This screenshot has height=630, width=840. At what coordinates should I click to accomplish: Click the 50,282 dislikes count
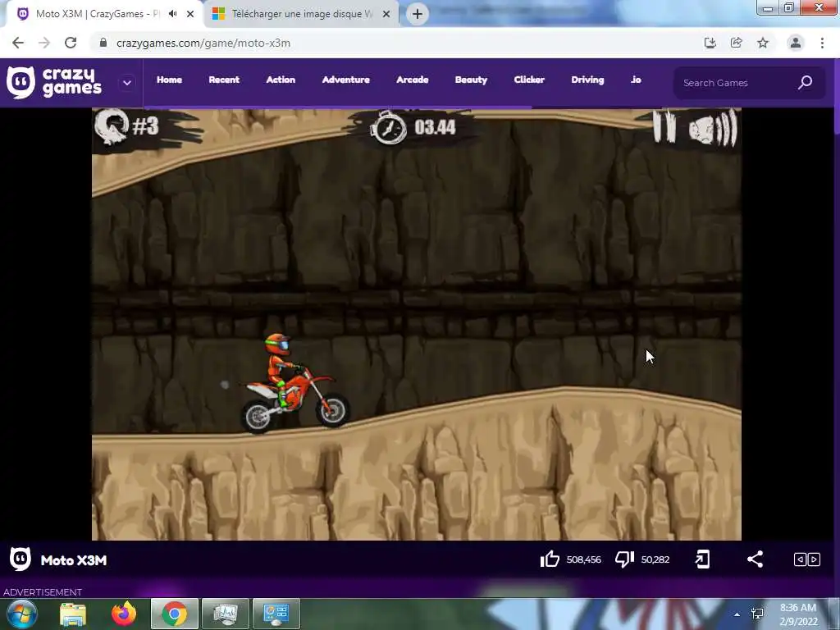tap(655, 559)
